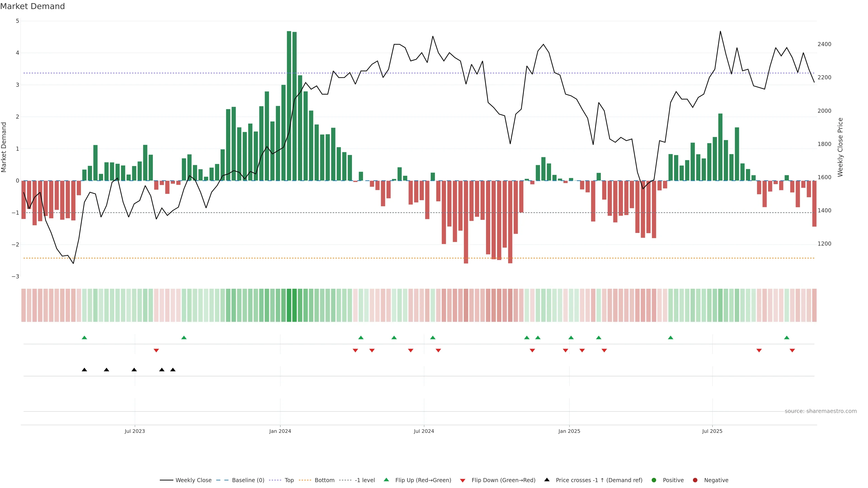
Task: Click the Jul 2025 axis label
Action: pos(712,432)
